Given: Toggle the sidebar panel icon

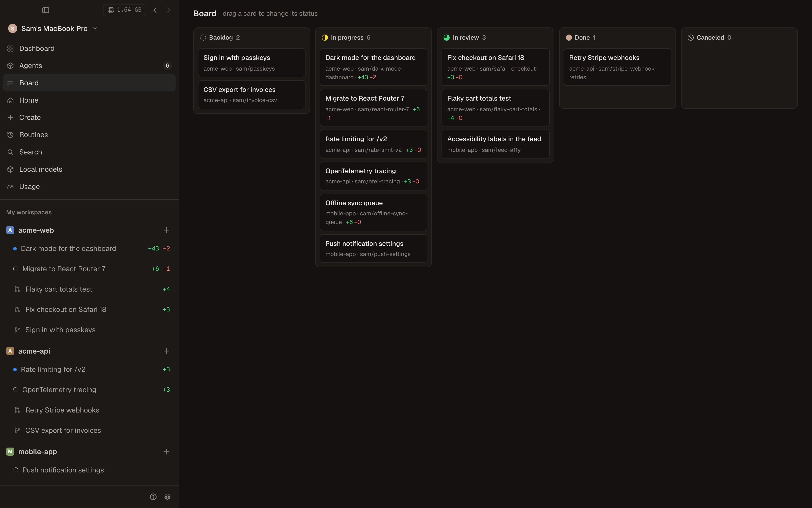Looking at the screenshot, I should pos(46,10).
